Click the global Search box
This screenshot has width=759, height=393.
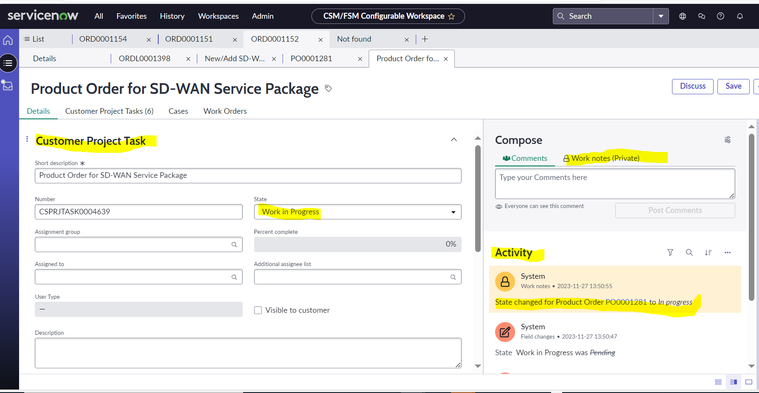point(603,16)
